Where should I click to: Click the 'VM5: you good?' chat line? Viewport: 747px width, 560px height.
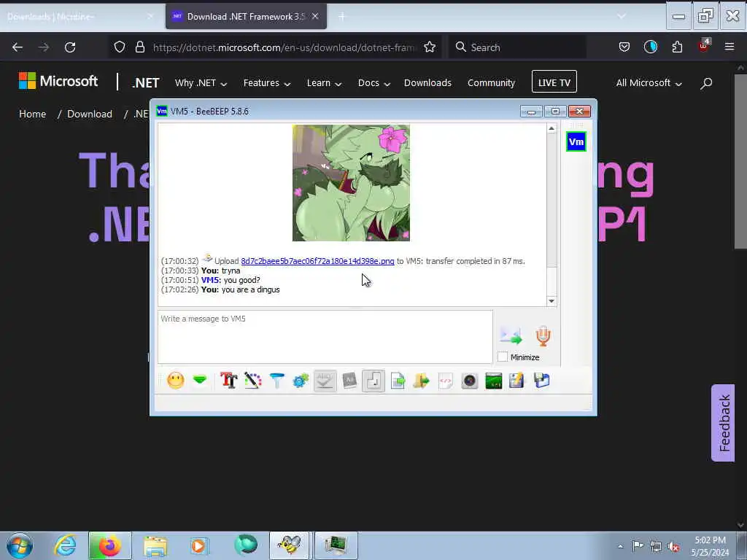[211, 280]
